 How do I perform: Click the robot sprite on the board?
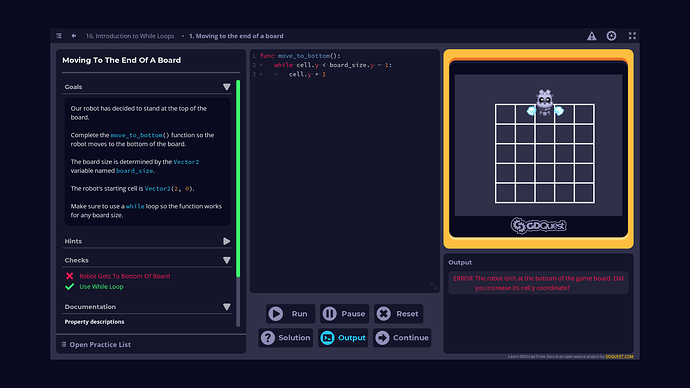click(545, 103)
